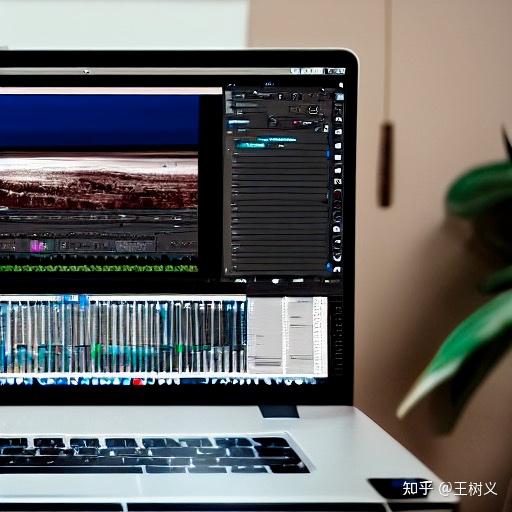Click the rounded rectangle outline icon in panel header
Screen dimensions: 512x512
point(313,109)
